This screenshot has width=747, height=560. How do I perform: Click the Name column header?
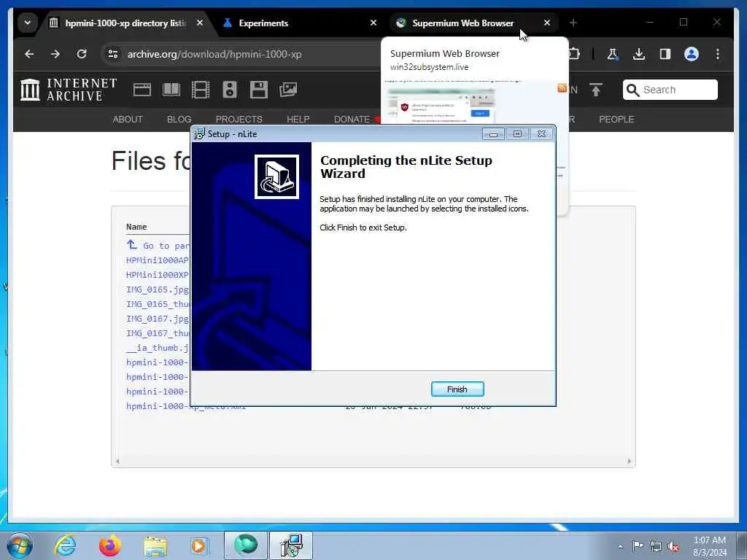[x=136, y=227]
